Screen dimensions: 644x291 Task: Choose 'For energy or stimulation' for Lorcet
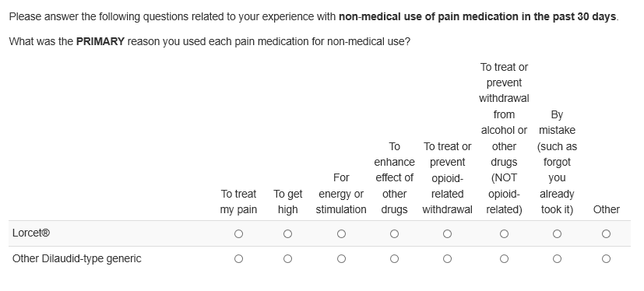[341, 234]
